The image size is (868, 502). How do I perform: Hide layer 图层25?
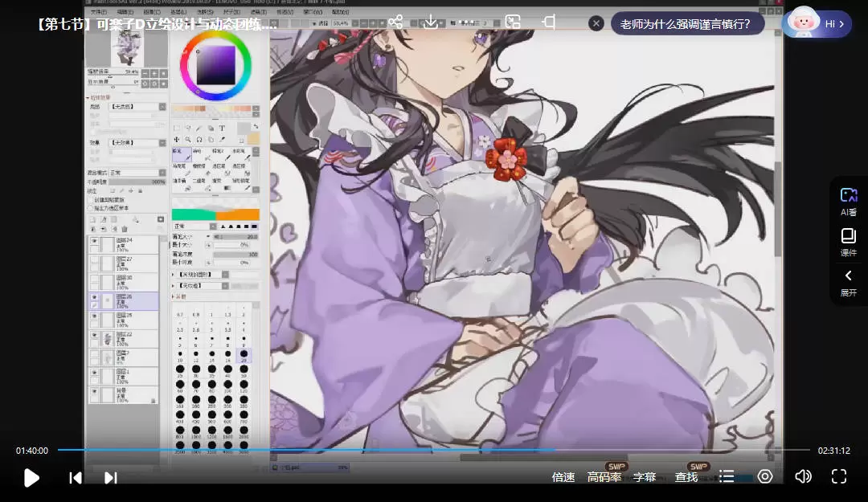(x=95, y=316)
